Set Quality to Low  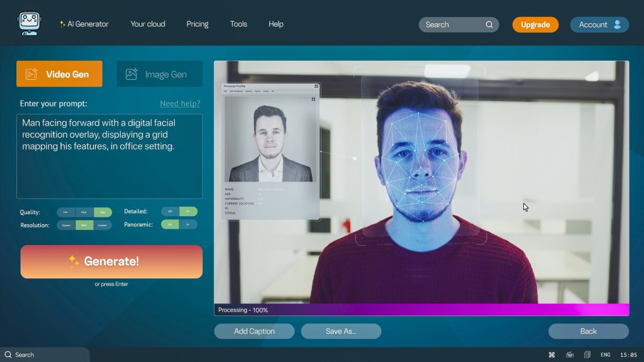65,212
